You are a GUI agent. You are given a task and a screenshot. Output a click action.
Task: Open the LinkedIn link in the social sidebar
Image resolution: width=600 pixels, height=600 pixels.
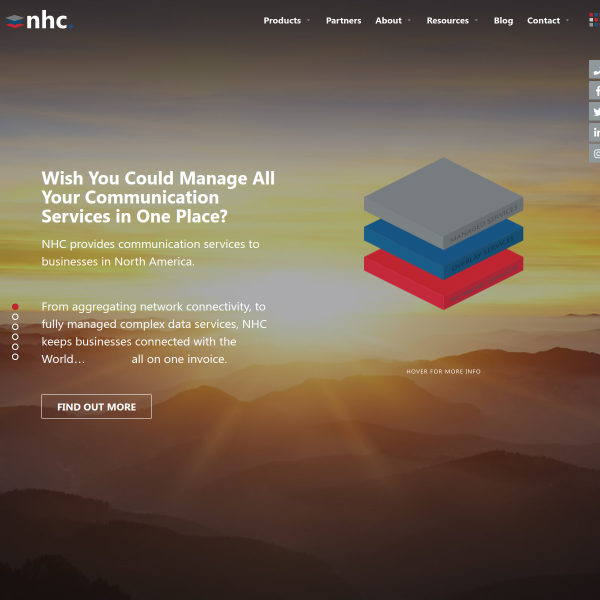[x=595, y=132]
